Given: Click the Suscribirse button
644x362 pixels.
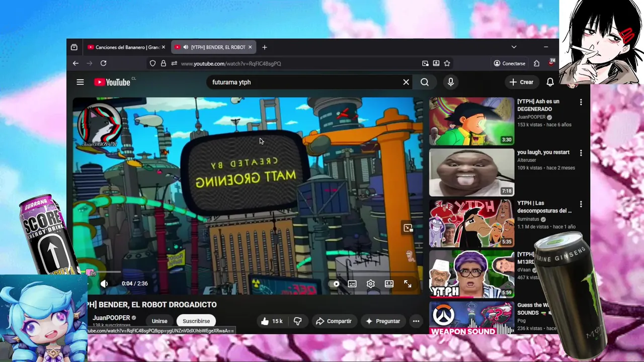Looking at the screenshot, I should point(196,321).
